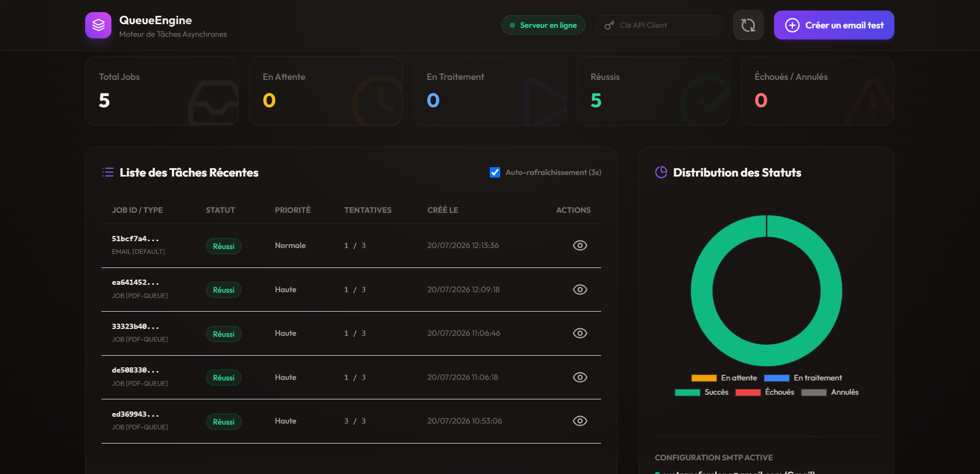Click the ACTIONS column header
This screenshot has width=980, height=474.
573,210
